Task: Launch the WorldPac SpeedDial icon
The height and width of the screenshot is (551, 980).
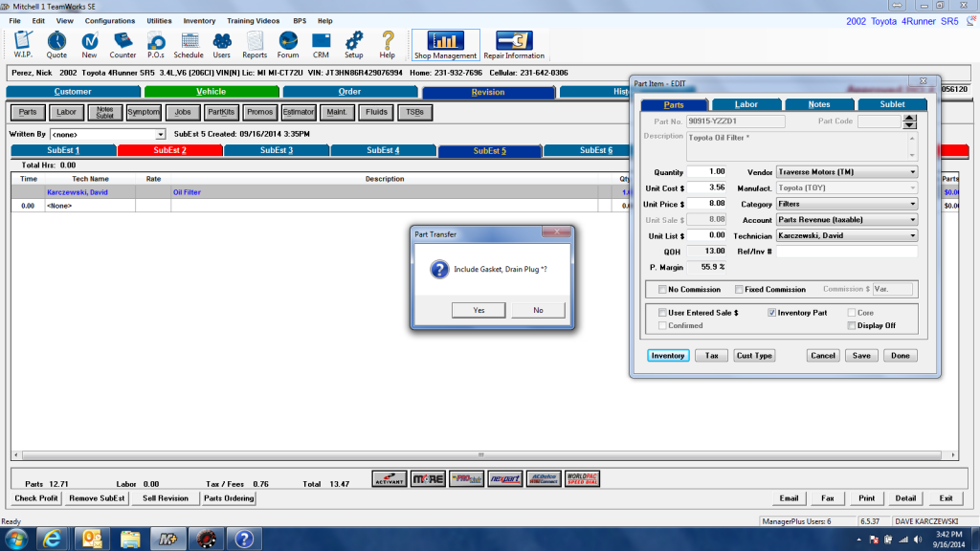Action: [x=583, y=479]
